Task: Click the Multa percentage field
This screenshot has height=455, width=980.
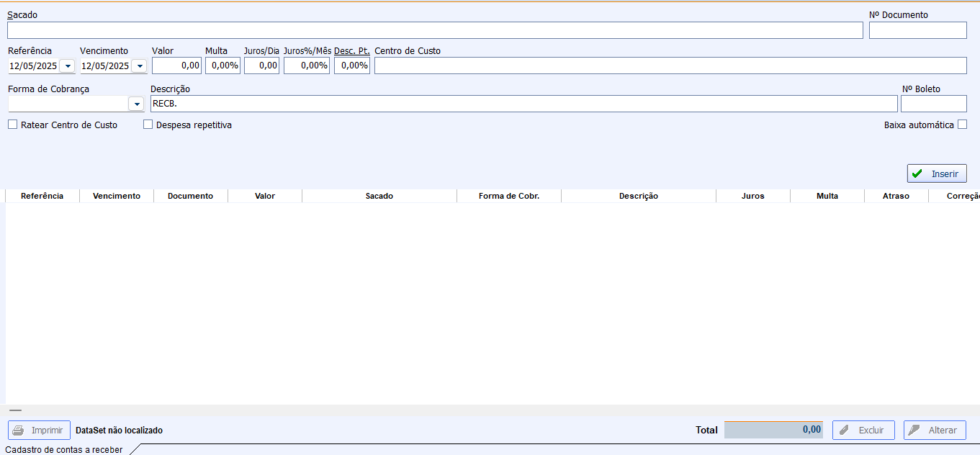Action: tap(222, 66)
